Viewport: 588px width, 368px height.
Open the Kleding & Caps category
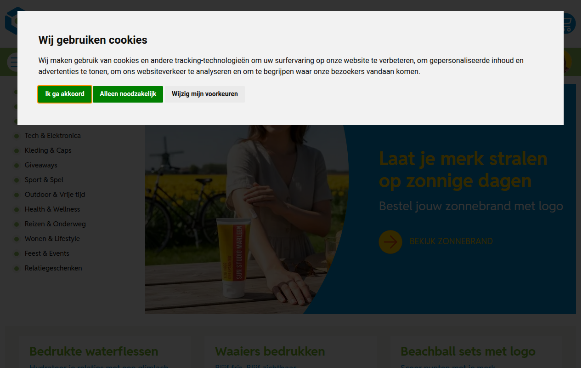[48, 150]
